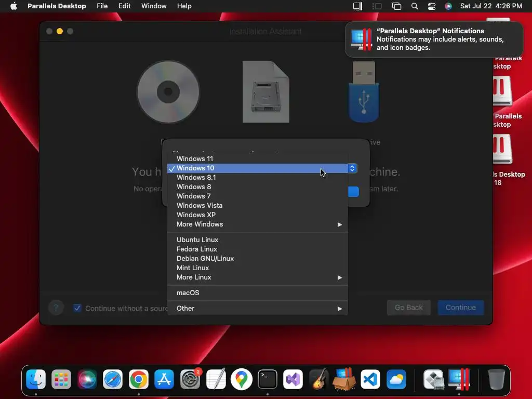Screen dimensions: 532x399
Task: Open the Parallels Desktop Notifications banner
Action: [x=434, y=39]
